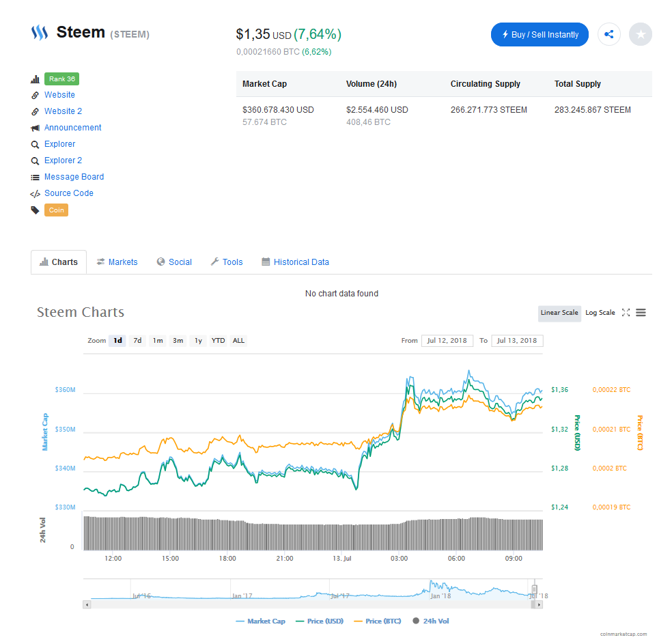Open the Website link
The image size is (672, 644).
click(59, 95)
